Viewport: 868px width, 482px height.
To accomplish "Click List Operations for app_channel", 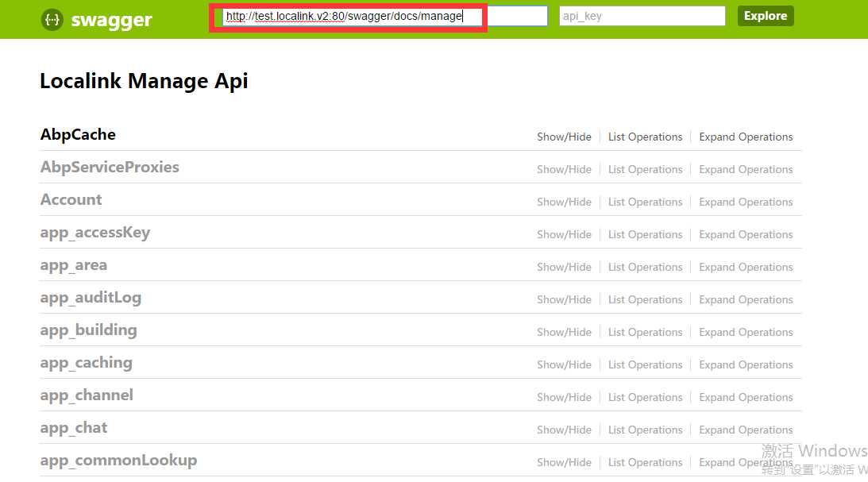I will click(x=646, y=397).
